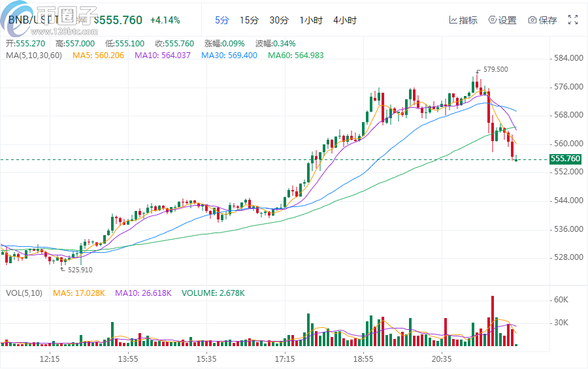Screen dimensions: 588x369
Task: Click the tallest red volume bar
Action: (x=493, y=321)
